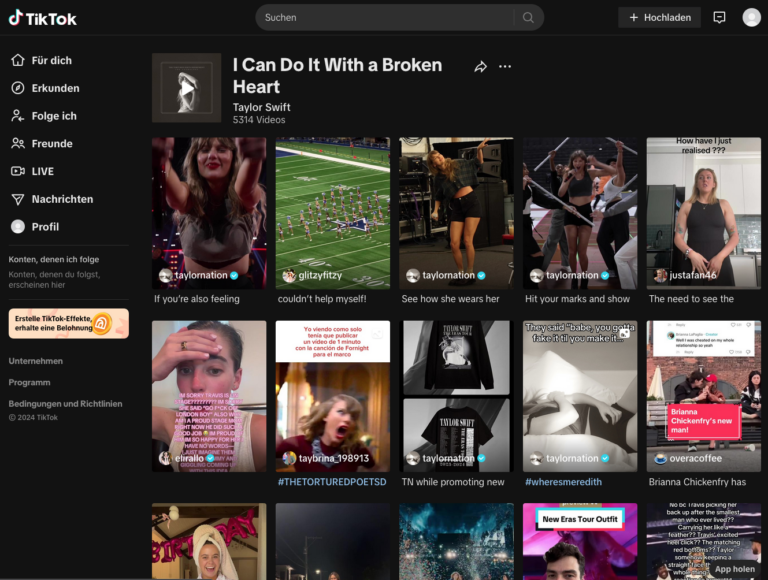Click the Für dich home icon
The width and height of the screenshot is (768, 580).
[18, 60]
